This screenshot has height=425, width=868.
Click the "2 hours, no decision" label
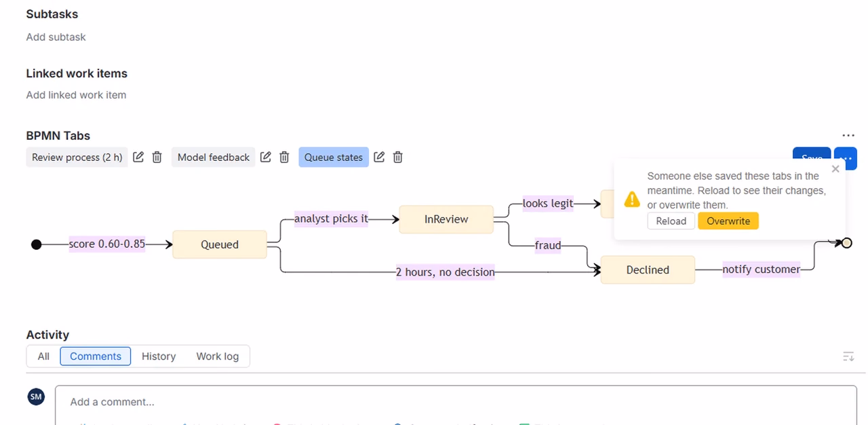[x=446, y=272]
